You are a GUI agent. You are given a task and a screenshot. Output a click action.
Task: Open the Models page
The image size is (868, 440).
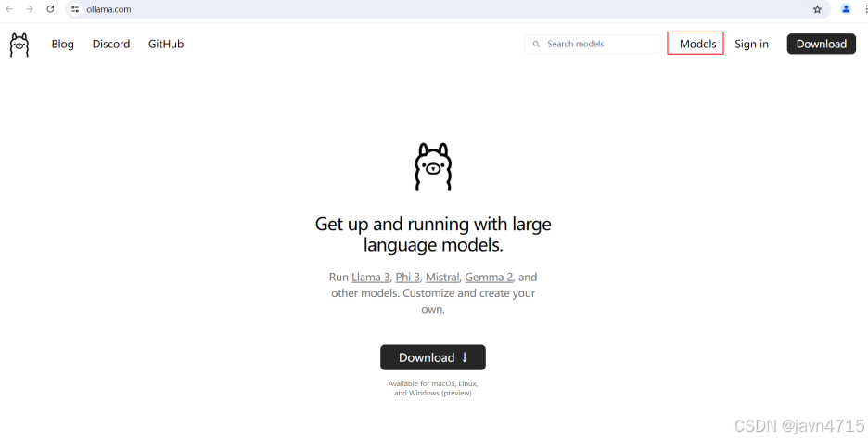click(x=697, y=44)
